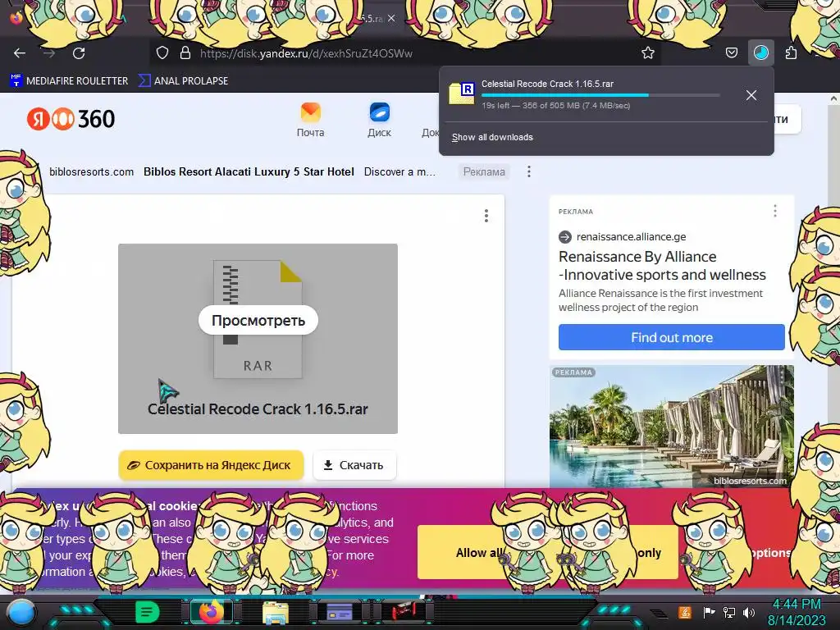The width and height of the screenshot is (840, 630).
Task: Click file name Celestial Recode Crack 1.16.5.rar
Action: point(258,409)
